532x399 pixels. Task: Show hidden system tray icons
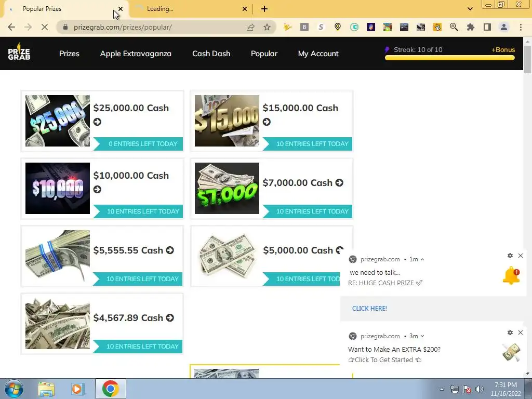click(x=442, y=389)
